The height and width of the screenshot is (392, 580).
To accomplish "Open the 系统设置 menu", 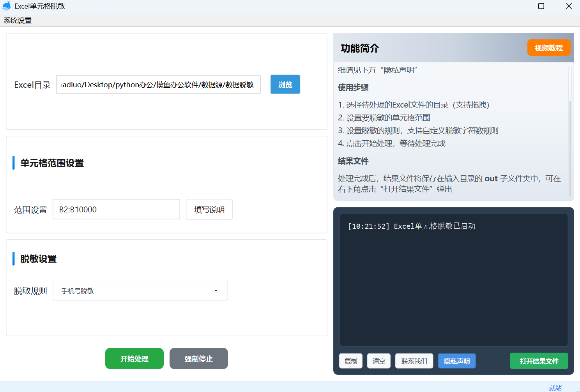I will [17, 20].
